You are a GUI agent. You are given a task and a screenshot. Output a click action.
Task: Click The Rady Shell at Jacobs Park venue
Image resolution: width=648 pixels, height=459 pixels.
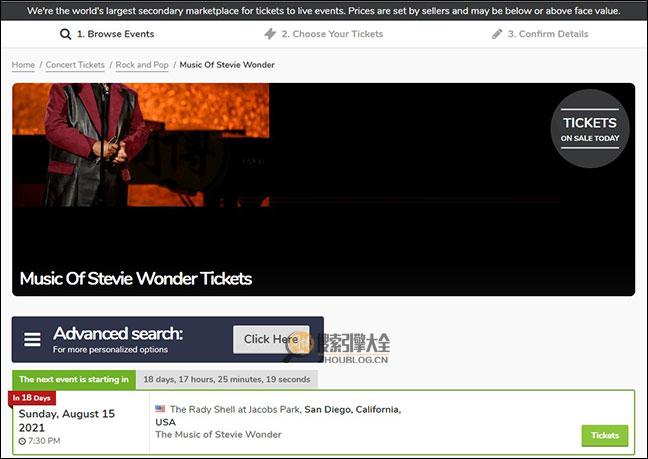(234, 409)
